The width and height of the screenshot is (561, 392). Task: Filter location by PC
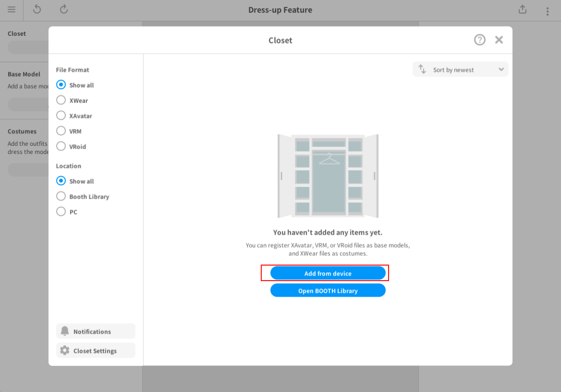pos(61,212)
